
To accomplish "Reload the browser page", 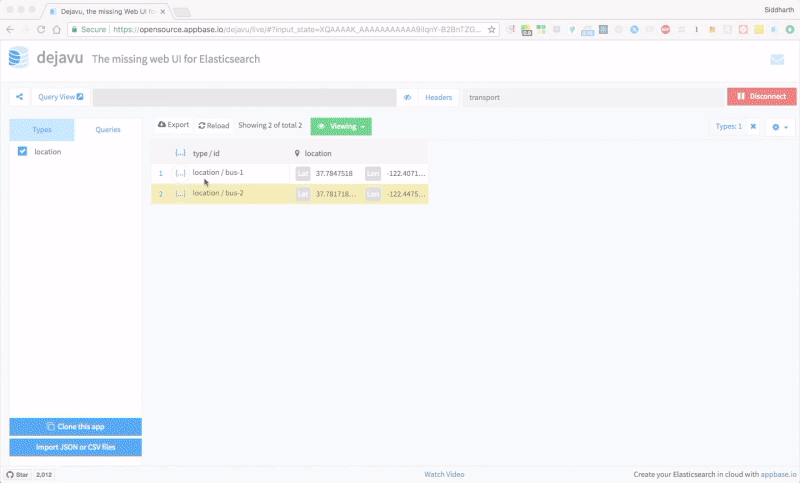I will click(x=41, y=30).
